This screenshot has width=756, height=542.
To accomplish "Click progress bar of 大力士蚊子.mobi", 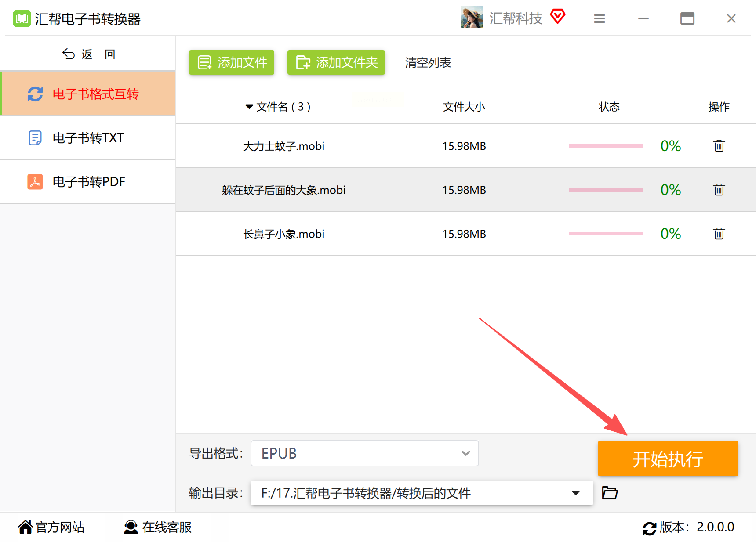I will 606,146.
